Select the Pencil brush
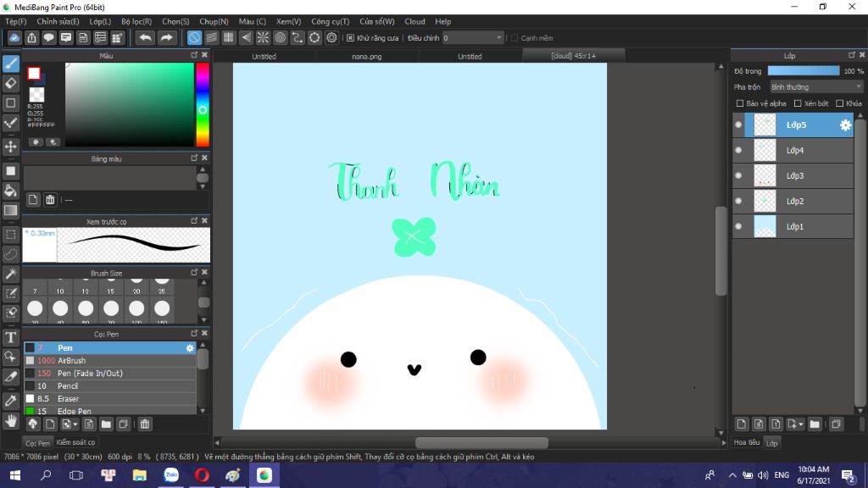 [x=109, y=386]
